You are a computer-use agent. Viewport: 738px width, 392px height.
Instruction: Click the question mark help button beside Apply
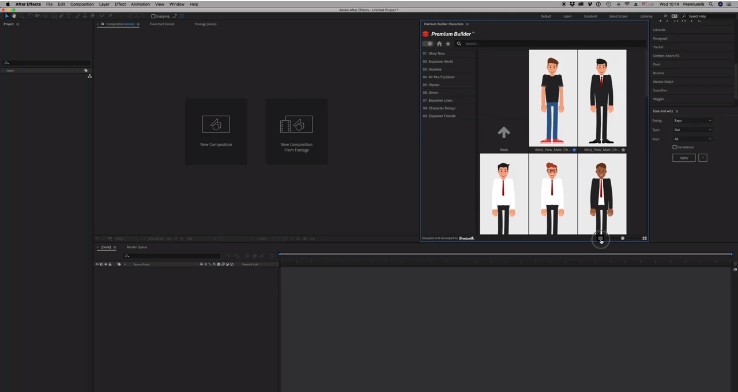coord(702,158)
